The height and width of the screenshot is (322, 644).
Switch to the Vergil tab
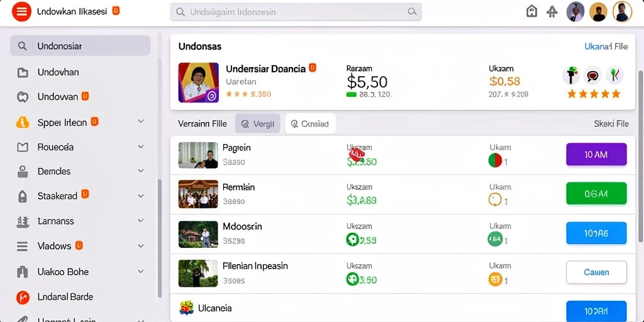[x=257, y=124]
